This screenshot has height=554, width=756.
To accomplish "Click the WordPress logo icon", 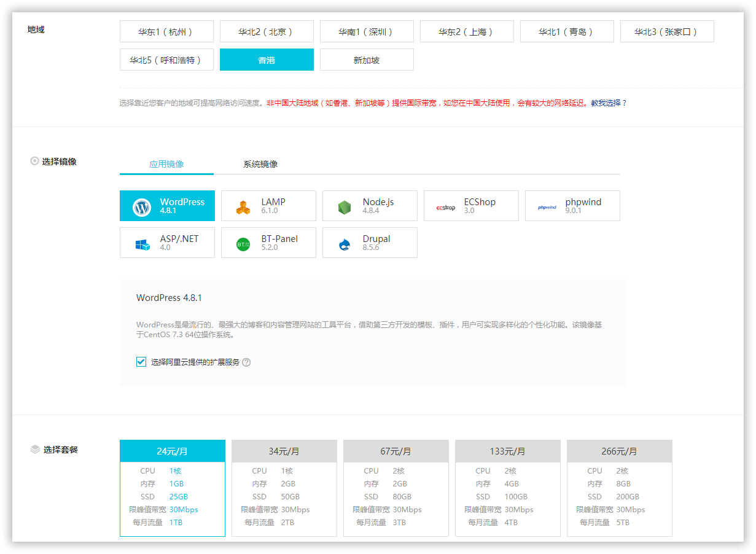I will [142, 207].
